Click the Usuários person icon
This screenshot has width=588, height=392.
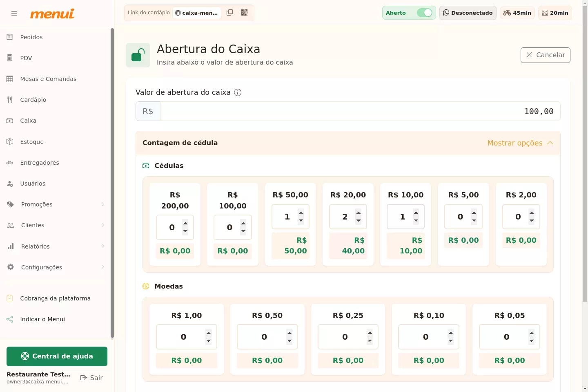click(10, 184)
